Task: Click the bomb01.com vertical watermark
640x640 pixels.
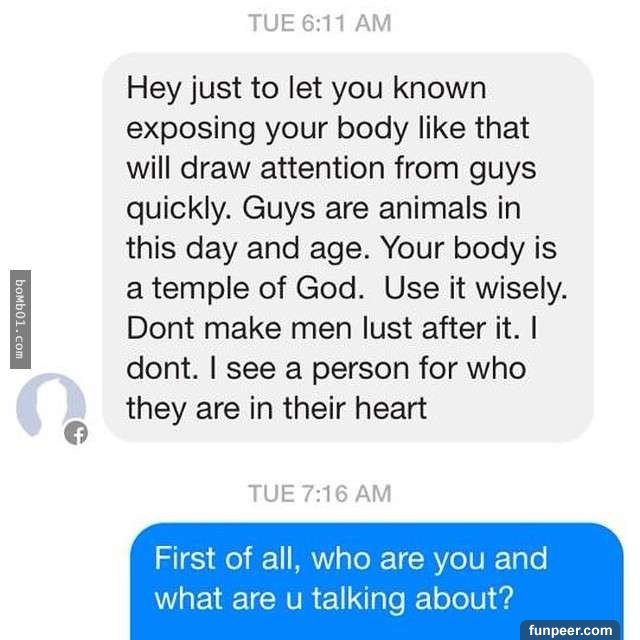Action: (x=20, y=319)
